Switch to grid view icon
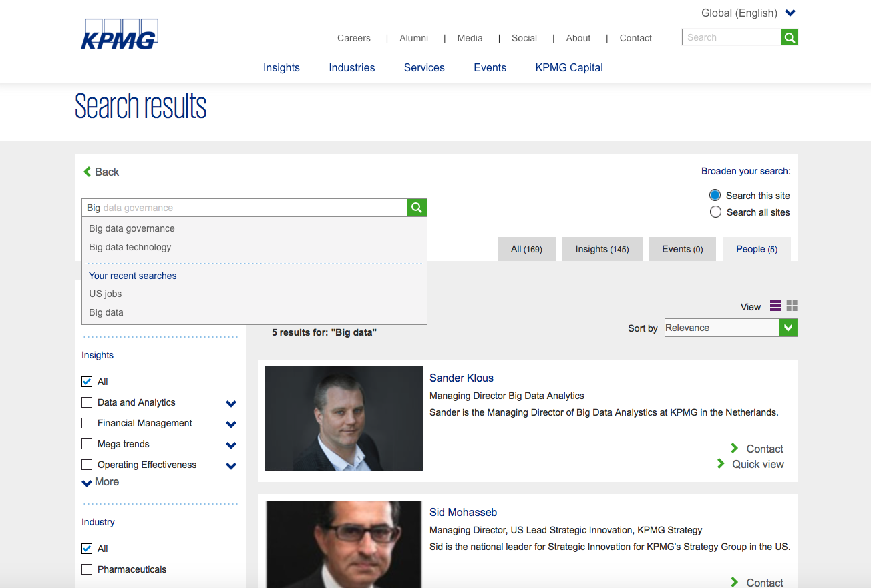 (792, 306)
